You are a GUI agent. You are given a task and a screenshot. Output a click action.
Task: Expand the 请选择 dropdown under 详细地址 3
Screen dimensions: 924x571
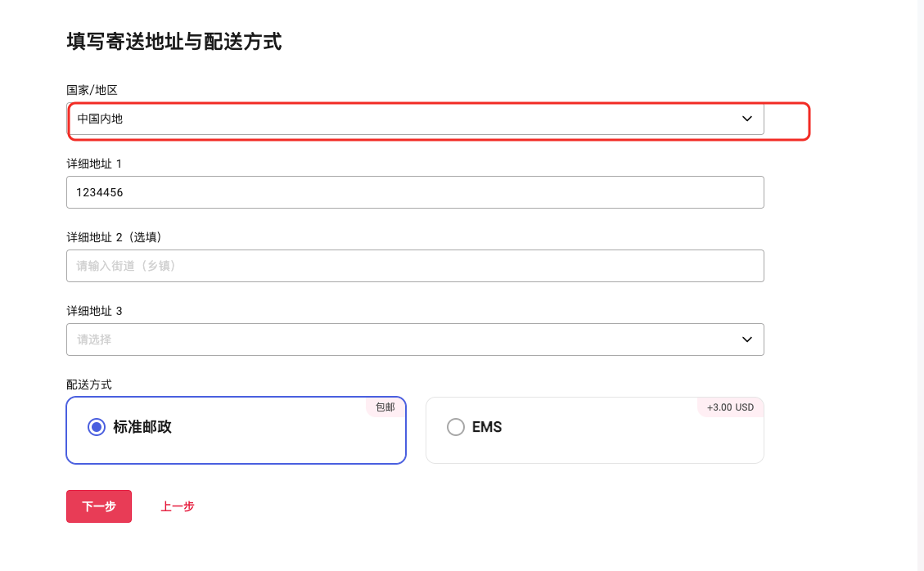(415, 339)
